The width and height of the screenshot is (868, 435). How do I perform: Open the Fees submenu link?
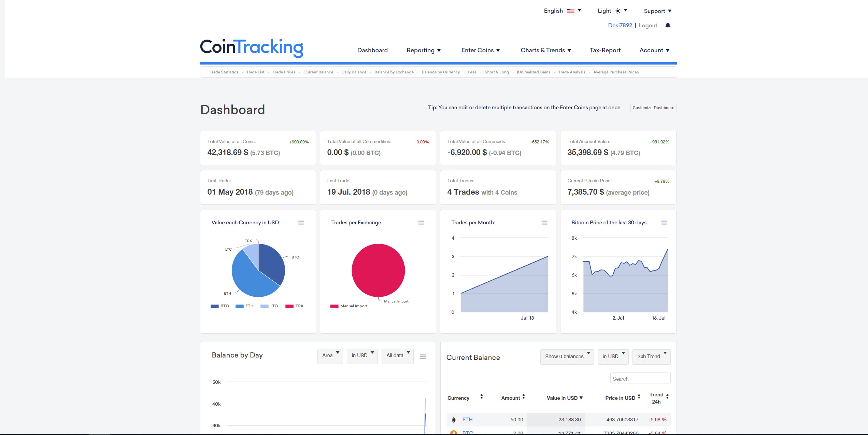472,72
